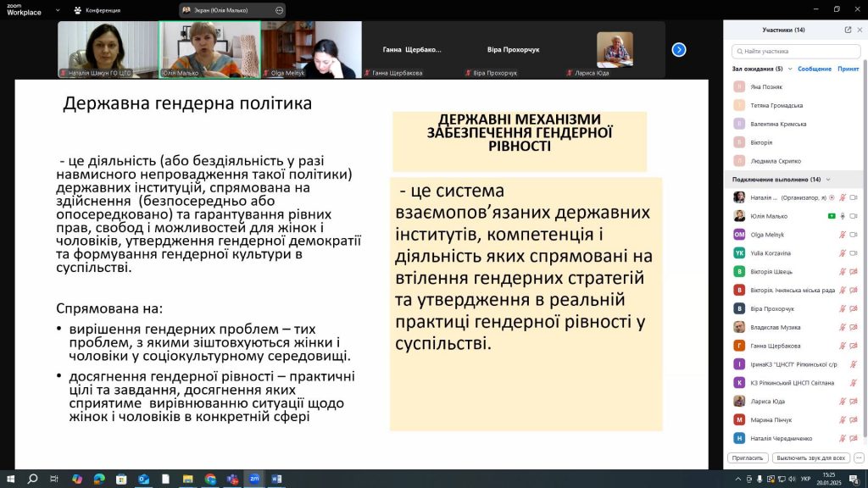Screen dimensions: 868x488
Task: Open Microsoft Word from the taskbar
Action: (275, 479)
